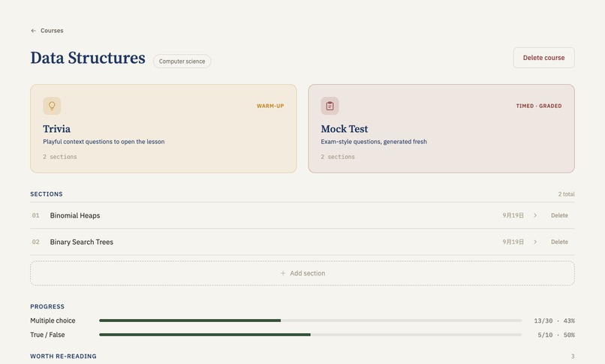Click the Data Structures course title
Image resolution: width=605 pixels, height=364 pixels.
coord(88,58)
